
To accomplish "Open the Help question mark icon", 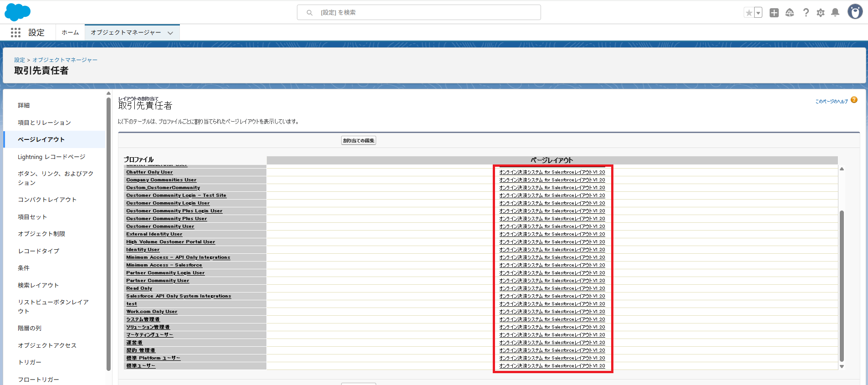I will point(806,13).
